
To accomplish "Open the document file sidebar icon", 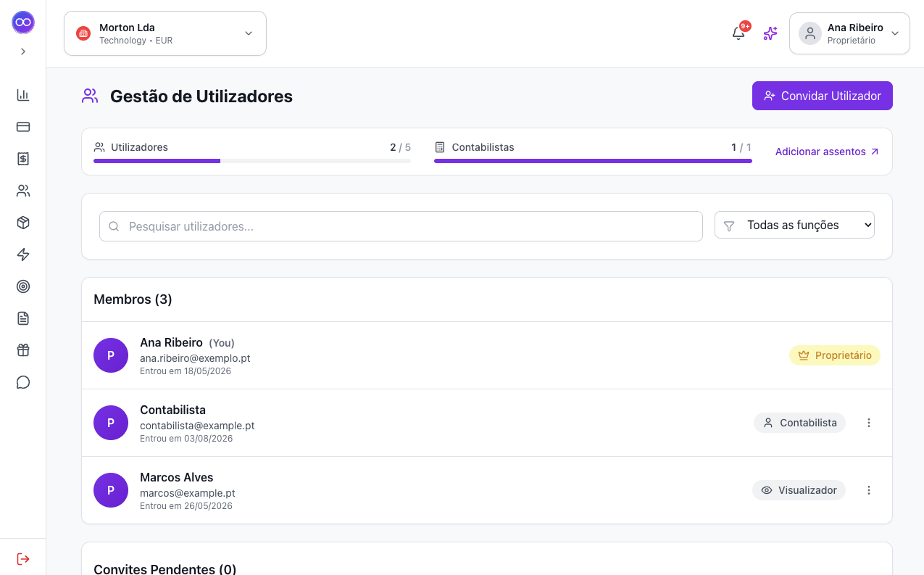I will point(23,318).
